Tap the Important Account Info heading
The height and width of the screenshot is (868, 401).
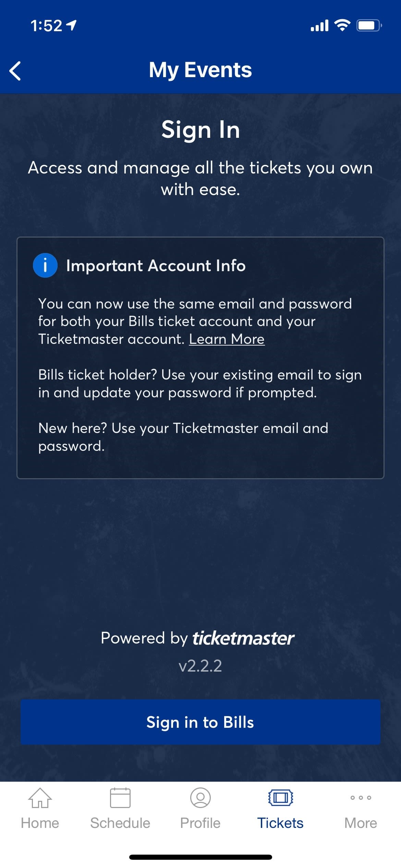pos(156,266)
